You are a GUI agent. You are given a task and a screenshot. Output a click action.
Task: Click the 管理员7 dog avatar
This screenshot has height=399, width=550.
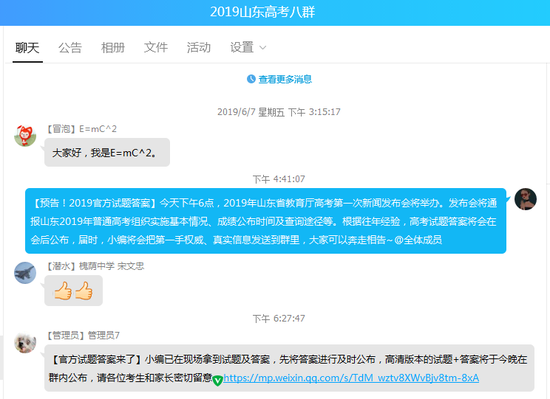25,343
